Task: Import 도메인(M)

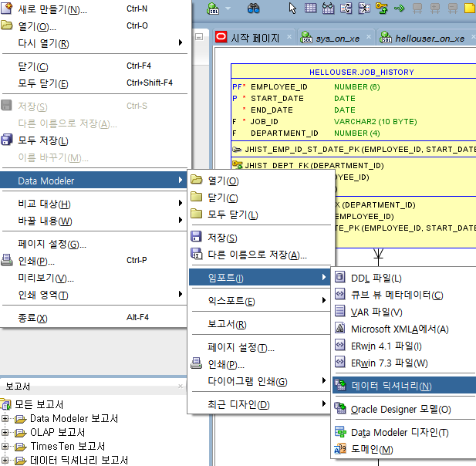Action: (404, 449)
